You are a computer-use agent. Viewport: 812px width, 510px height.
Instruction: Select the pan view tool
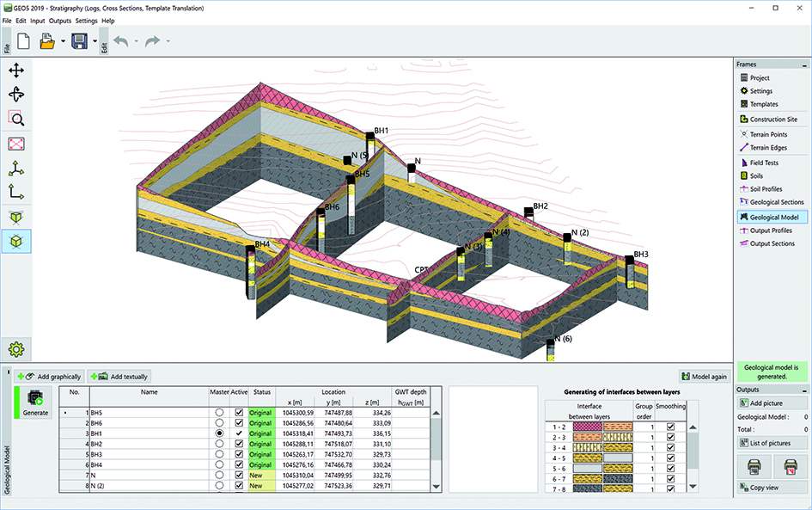pyautogui.click(x=16, y=71)
